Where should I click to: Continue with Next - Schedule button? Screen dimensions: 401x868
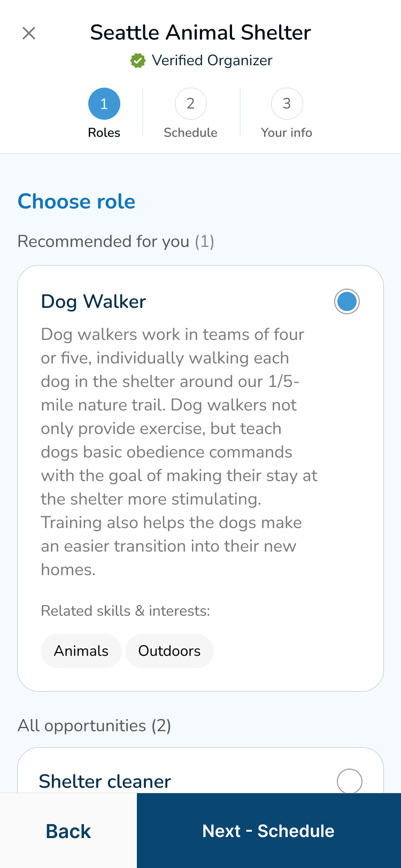click(x=269, y=831)
